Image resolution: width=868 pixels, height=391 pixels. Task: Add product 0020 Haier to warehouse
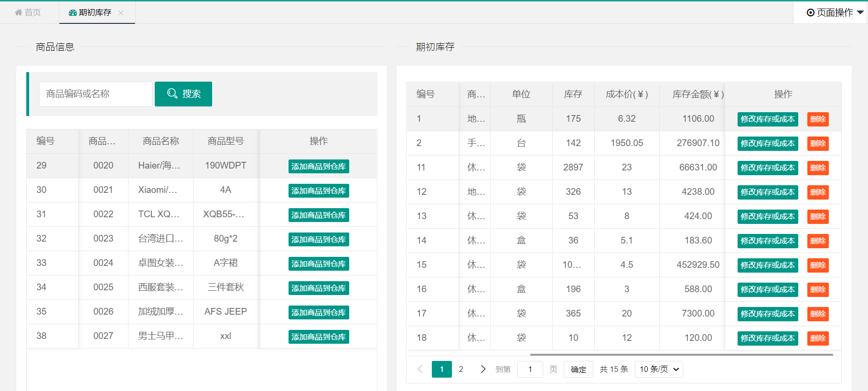pyautogui.click(x=319, y=166)
